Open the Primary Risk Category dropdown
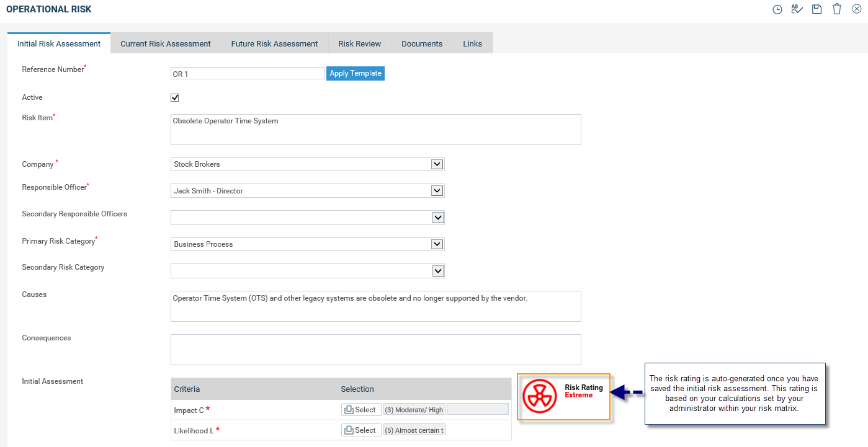Screen dimensions: 868x447 (x=437, y=244)
